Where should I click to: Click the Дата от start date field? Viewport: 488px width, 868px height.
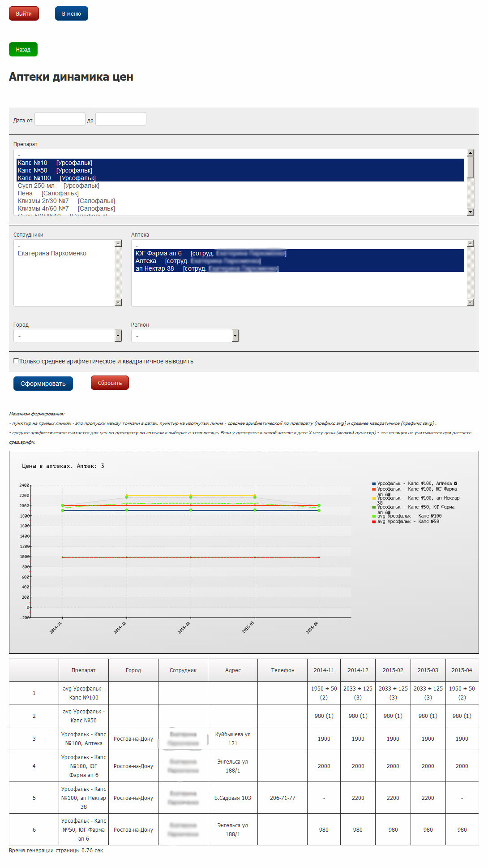60,119
